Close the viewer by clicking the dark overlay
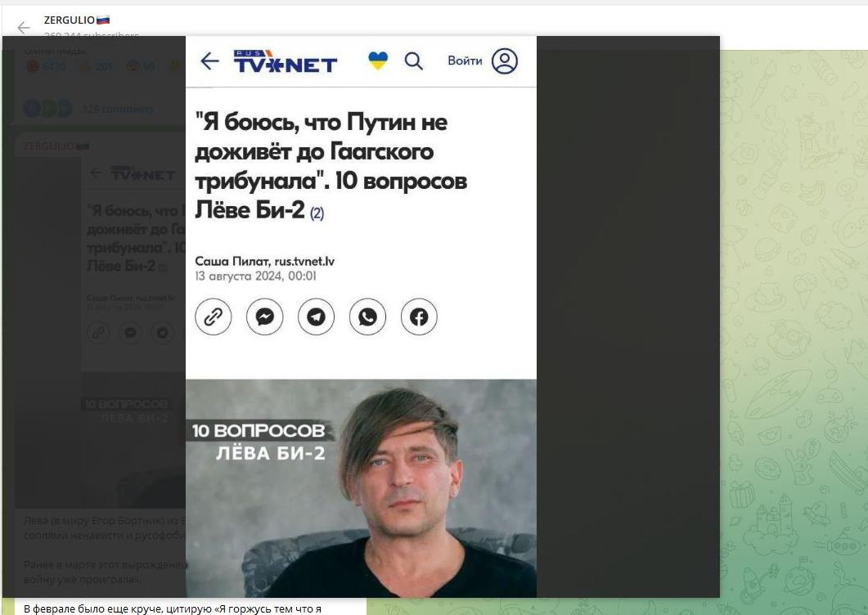This screenshot has height=615, width=868. click(x=627, y=316)
